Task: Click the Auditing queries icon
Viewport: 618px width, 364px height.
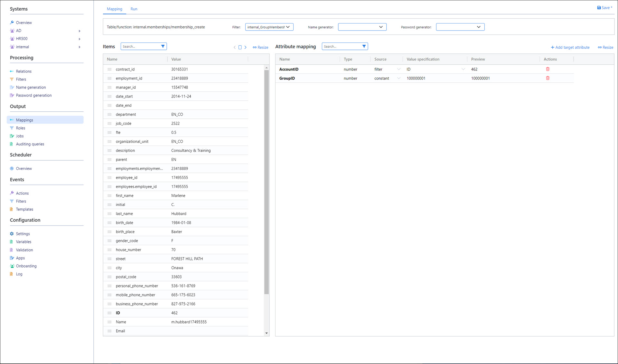Action: (x=12, y=144)
